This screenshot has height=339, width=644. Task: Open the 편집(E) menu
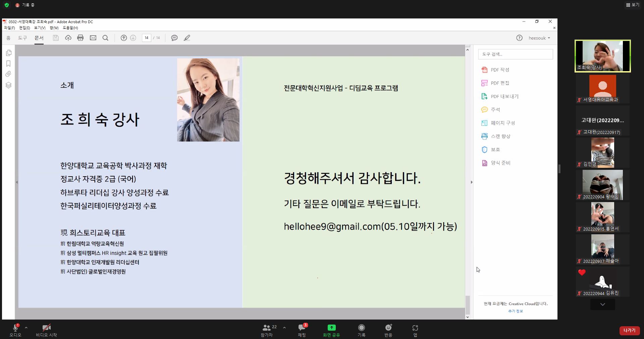pos(24,28)
